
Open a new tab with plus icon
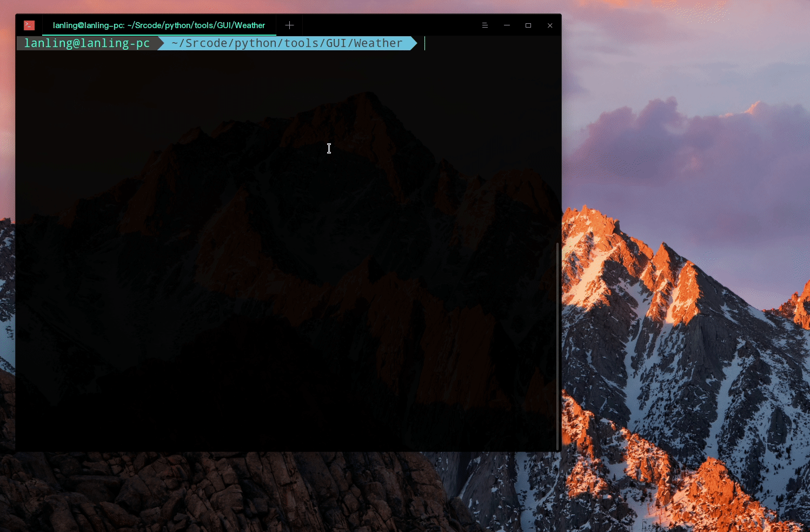click(x=289, y=25)
